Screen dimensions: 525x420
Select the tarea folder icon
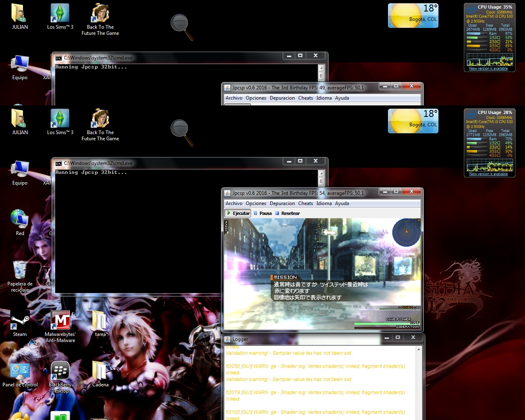(x=100, y=323)
